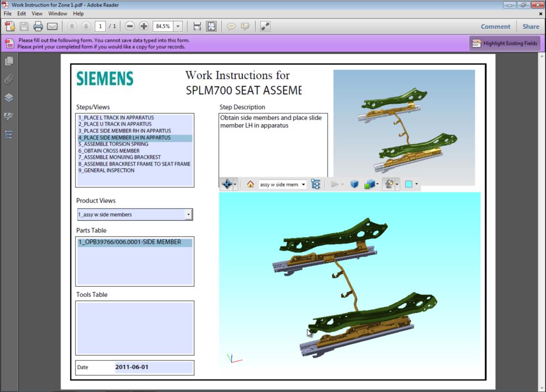Image resolution: width=546 pixels, height=392 pixels.
Task: Open the View menu
Action: pos(37,14)
